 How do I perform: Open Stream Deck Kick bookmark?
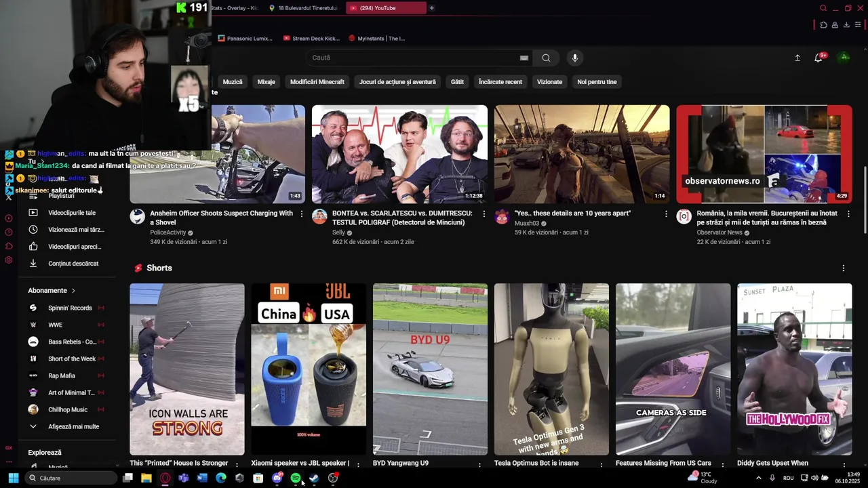tap(311, 39)
